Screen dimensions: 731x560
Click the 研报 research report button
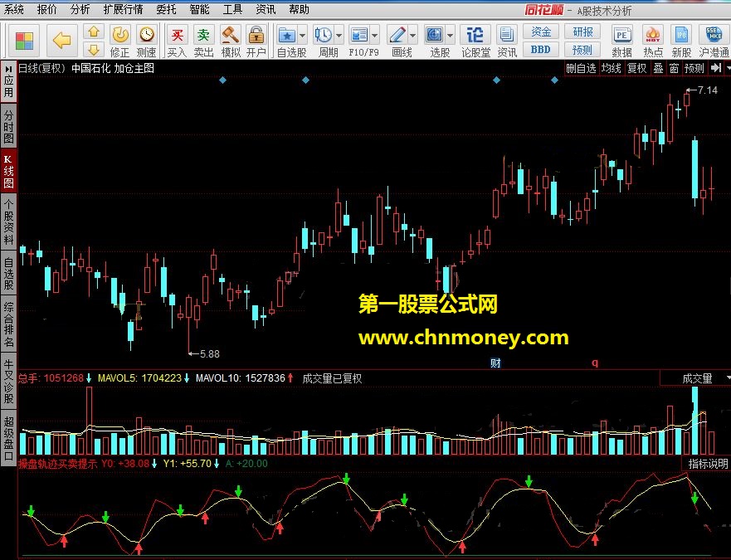(x=582, y=32)
